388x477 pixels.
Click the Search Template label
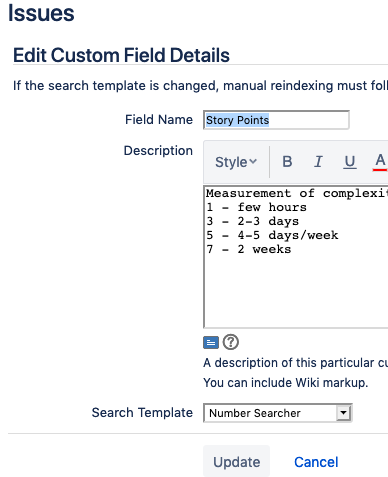(142, 413)
